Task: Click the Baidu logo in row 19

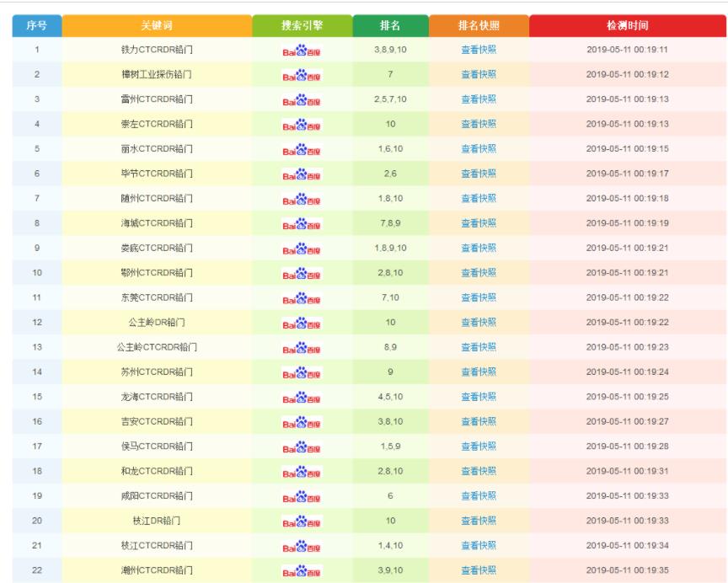Action: (x=302, y=497)
